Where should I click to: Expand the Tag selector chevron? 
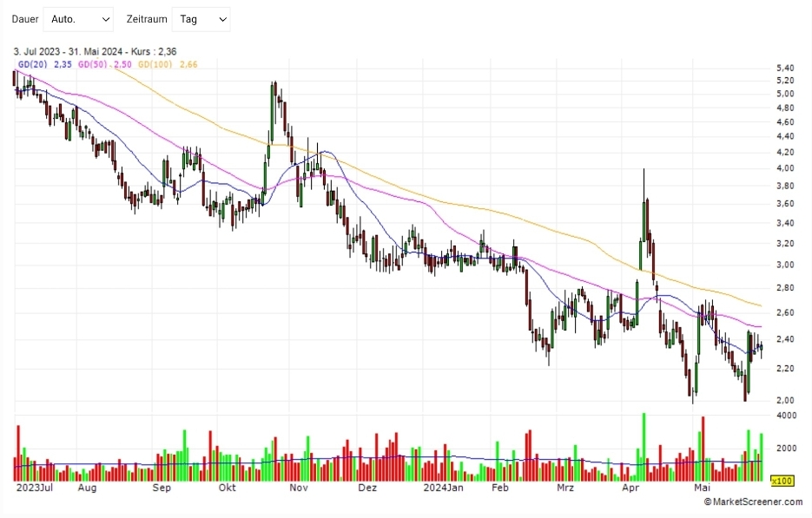222,19
